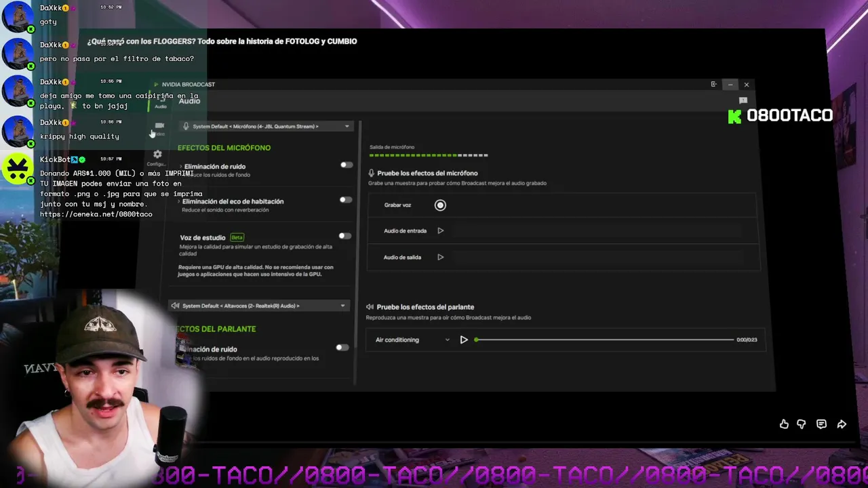Screen dimensions: 868x488
Task: Expand Eliminación de ruido chevron
Action: coord(181,167)
